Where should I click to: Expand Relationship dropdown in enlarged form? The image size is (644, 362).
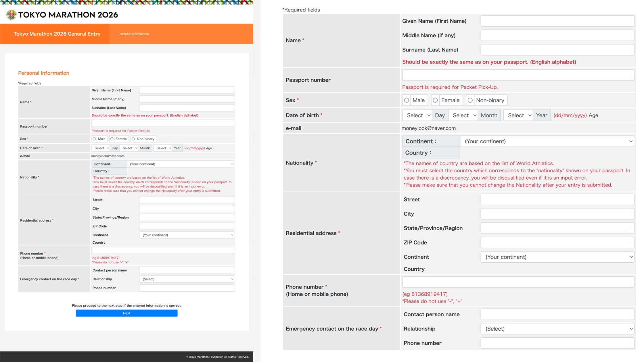click(x=557, y=329)
